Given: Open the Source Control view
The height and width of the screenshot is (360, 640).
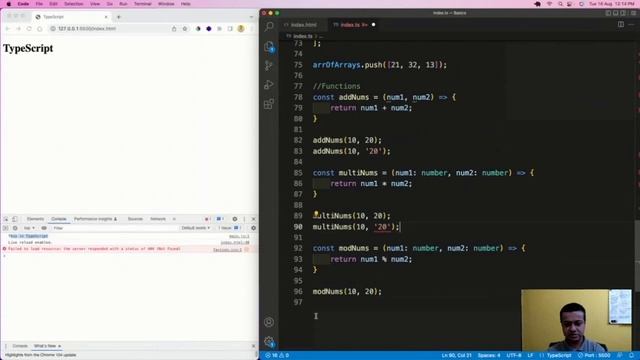Looking at the screenshot, I should pos(269,65).
